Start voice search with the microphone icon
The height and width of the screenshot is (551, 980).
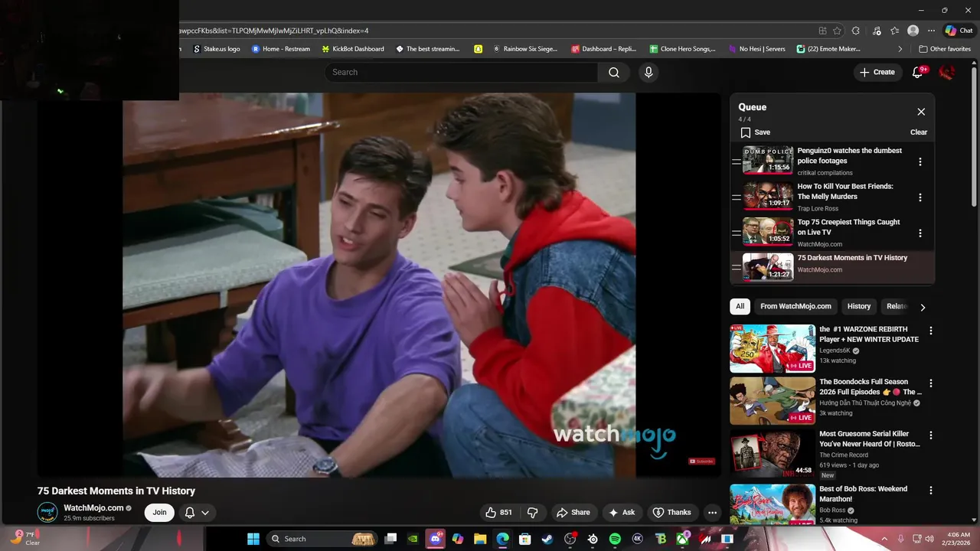pyautogui.click(x=648, y=72)
